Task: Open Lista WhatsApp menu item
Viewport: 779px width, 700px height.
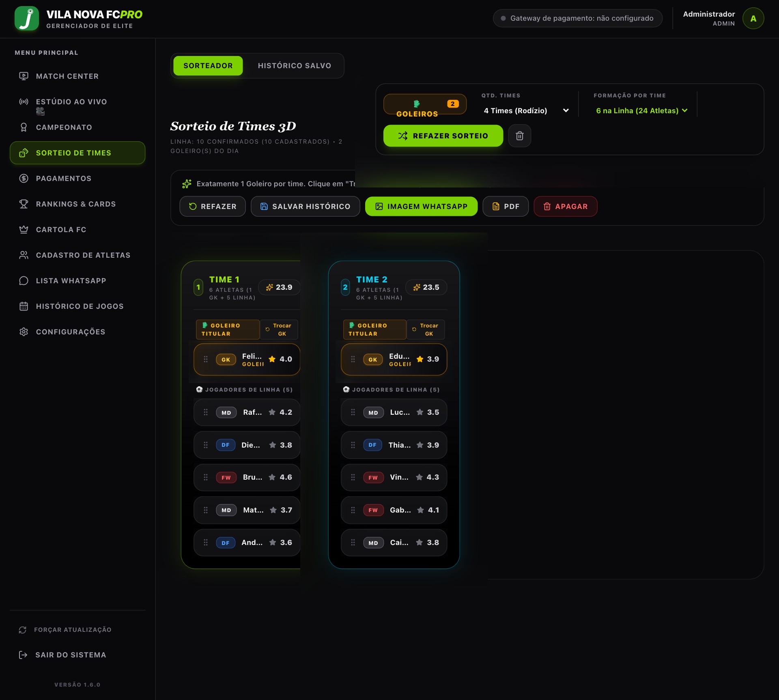Action: coord(77,281)
